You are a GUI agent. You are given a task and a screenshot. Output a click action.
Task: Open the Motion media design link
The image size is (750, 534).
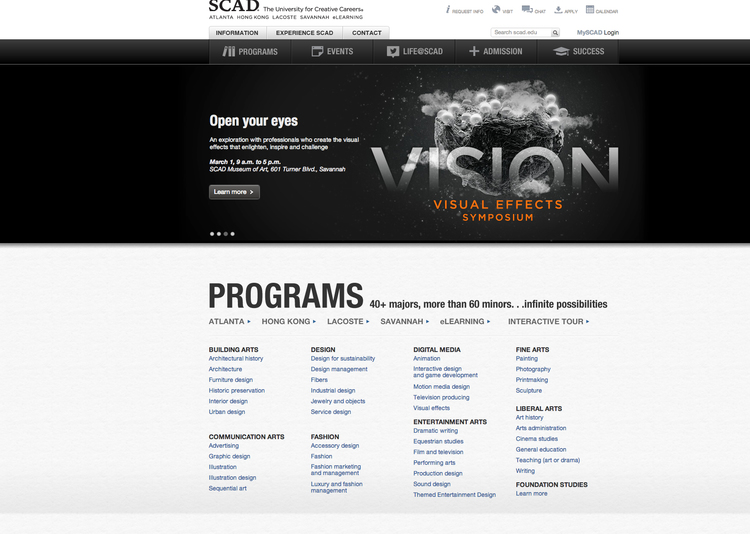(441, 387)
